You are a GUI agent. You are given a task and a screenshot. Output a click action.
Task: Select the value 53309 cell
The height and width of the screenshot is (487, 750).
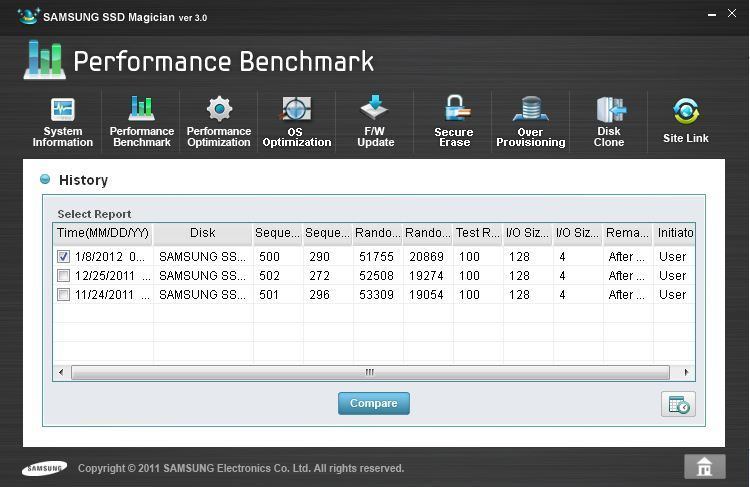[376, 295]
